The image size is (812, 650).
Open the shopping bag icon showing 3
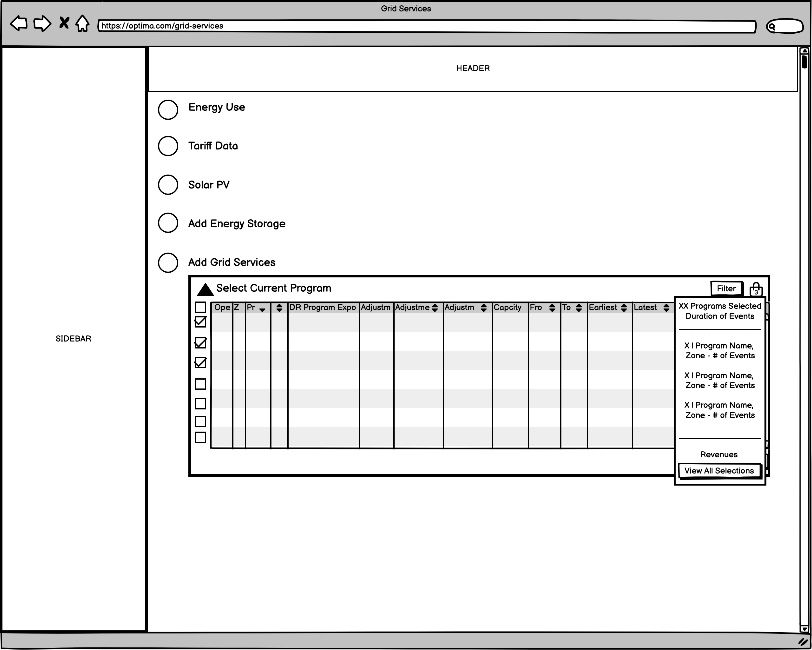click(756, 289)
